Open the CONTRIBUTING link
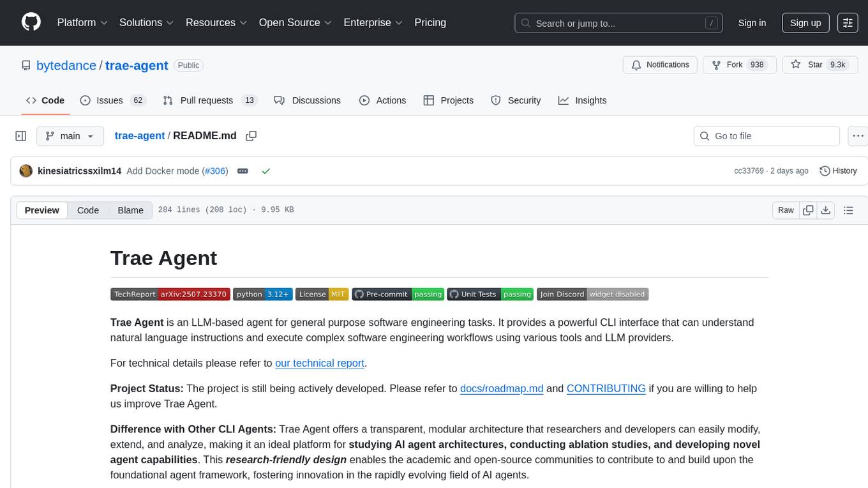The image size is (868, 488). (x=606, y=388)
